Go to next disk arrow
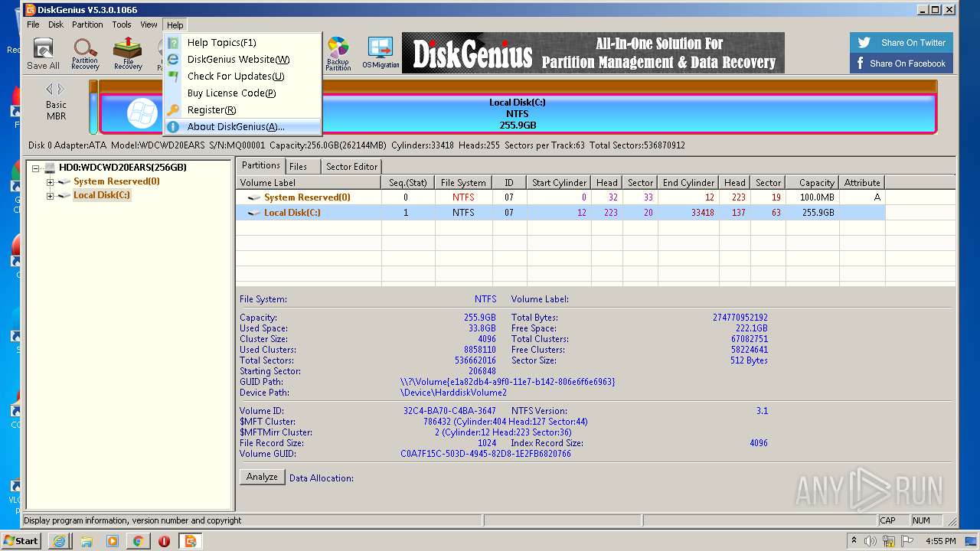This screenshot has height=551, width=980. point(61,90)
